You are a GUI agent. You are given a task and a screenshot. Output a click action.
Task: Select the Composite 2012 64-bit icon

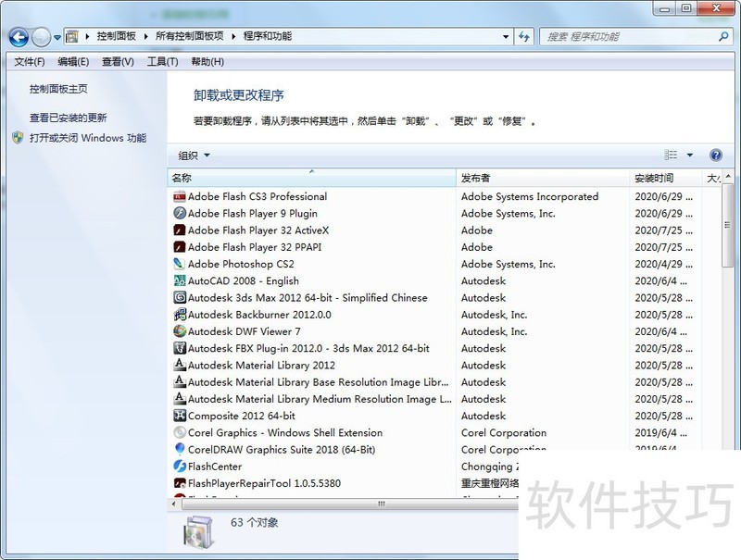180,416
